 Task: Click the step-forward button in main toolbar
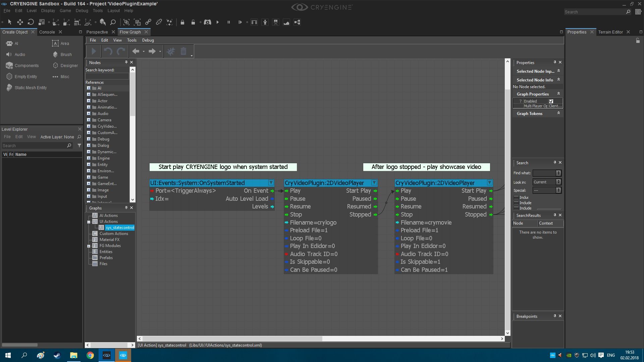(x=240, y=22)
